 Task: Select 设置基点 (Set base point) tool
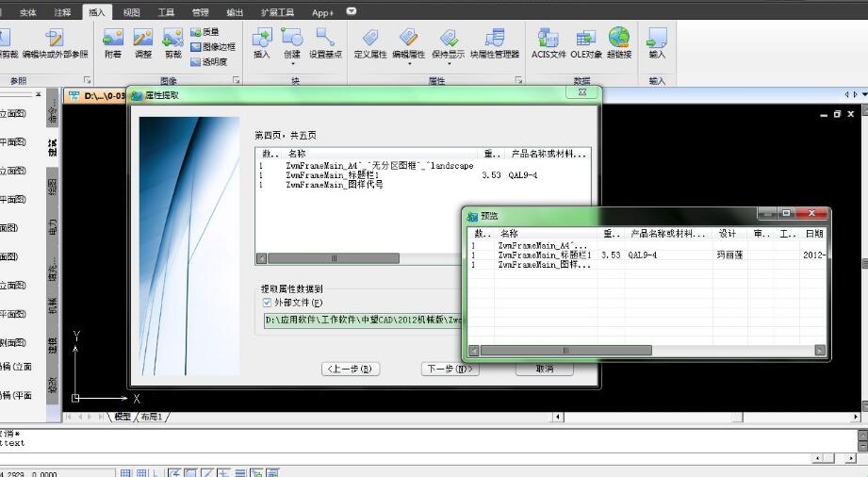click(325, 43)
